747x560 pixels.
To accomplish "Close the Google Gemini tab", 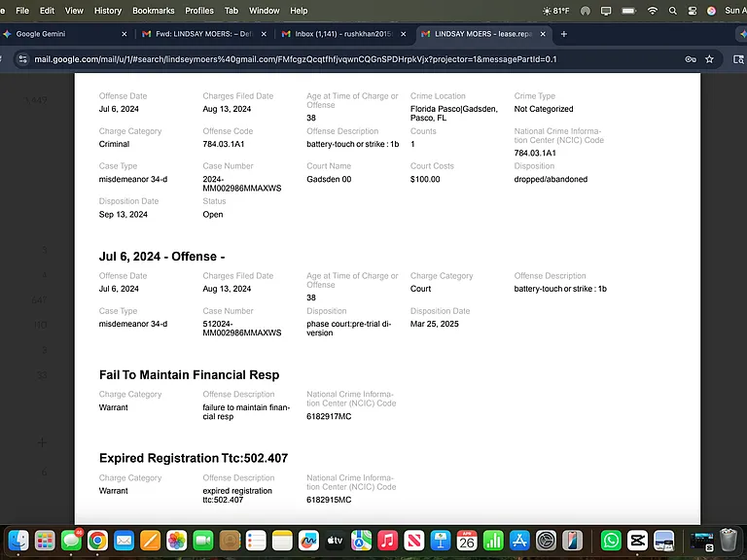I will point(124,34).
